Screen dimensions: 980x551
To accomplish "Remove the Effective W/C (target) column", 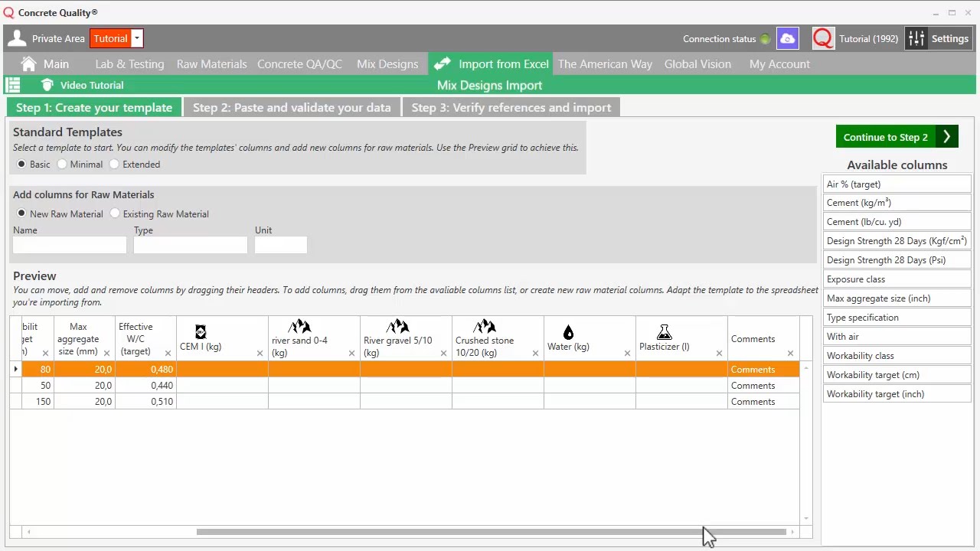I will coord(168,353).
